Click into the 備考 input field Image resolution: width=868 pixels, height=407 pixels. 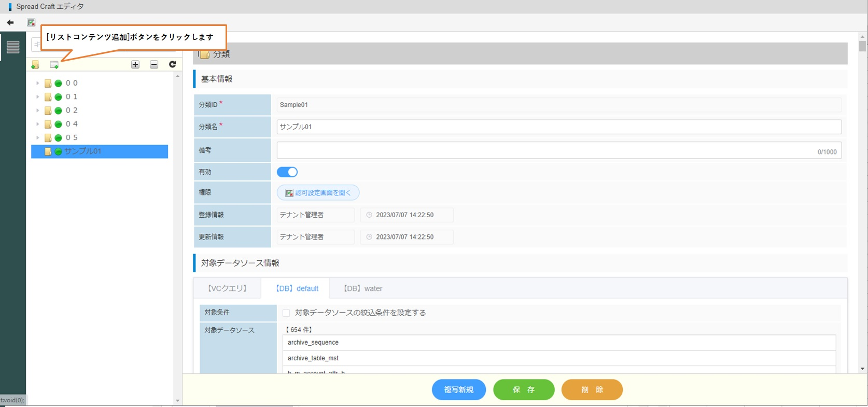(x=544, y=150)
